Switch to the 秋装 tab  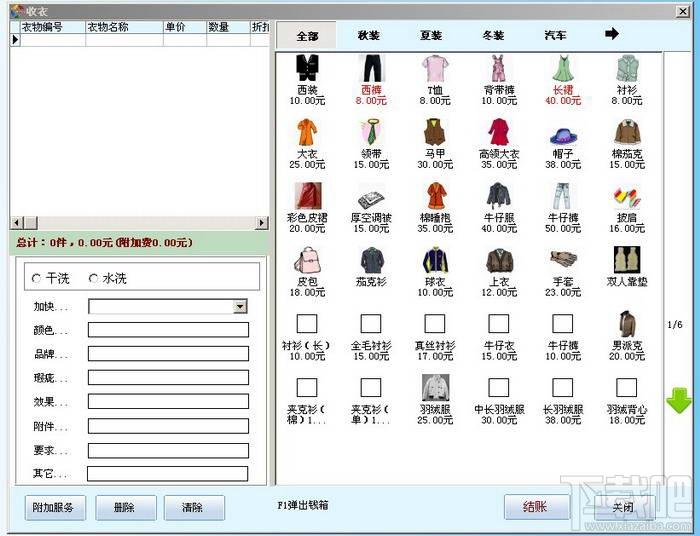tap(369, 35)
